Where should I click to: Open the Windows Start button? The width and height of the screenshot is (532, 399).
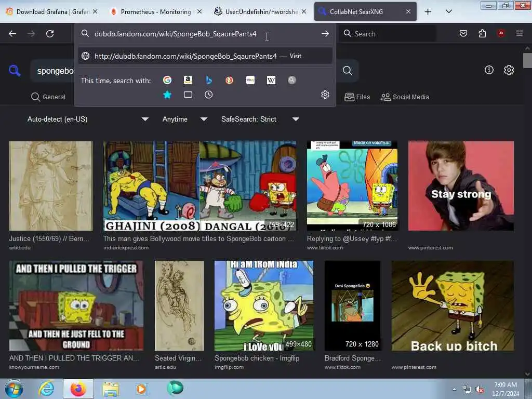(14, 389)
